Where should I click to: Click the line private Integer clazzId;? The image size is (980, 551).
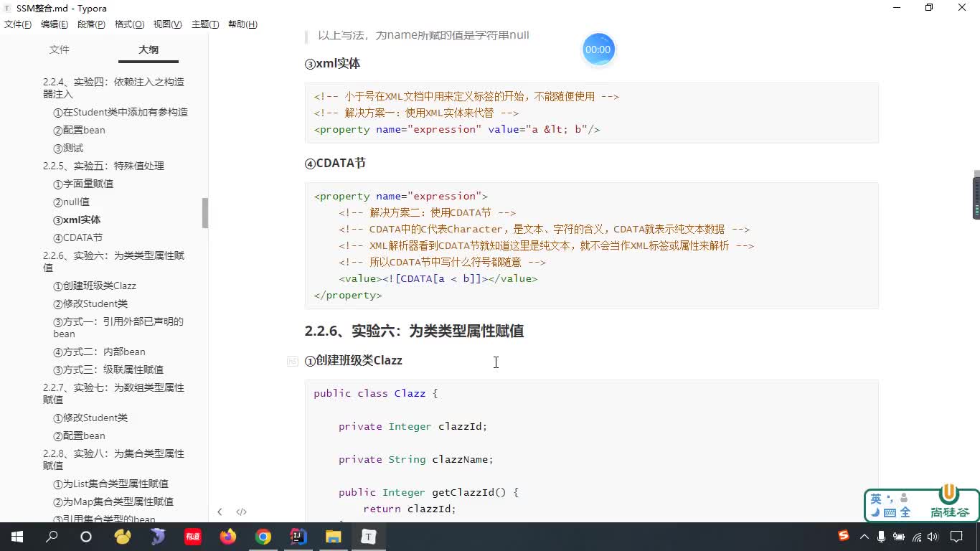413,426
